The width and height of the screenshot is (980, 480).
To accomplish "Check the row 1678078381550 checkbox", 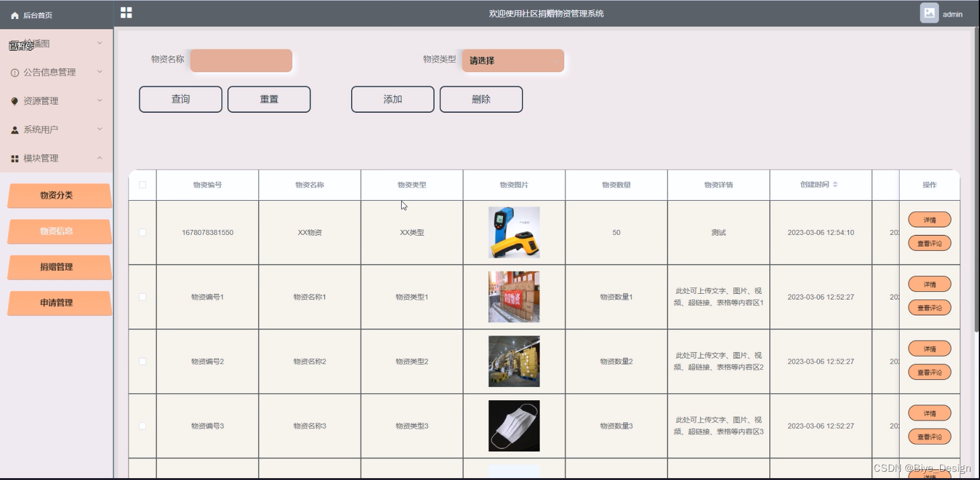I will (142, 232).
